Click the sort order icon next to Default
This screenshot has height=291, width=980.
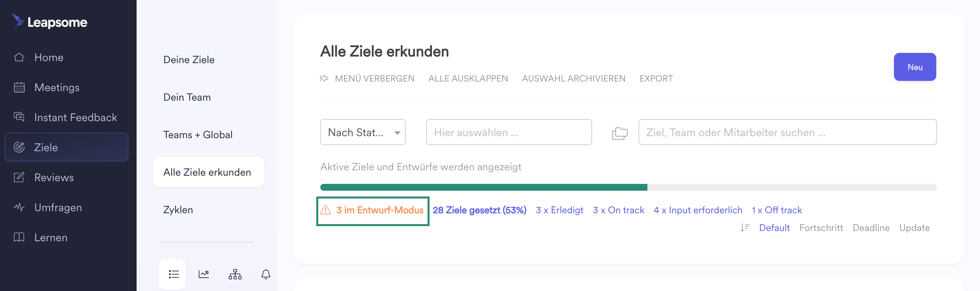point(744,228)
